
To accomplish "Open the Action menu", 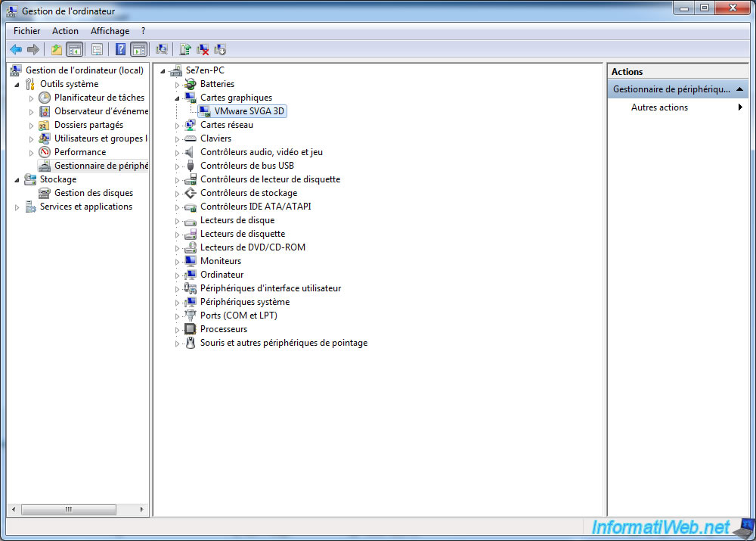I will [65, 31].
